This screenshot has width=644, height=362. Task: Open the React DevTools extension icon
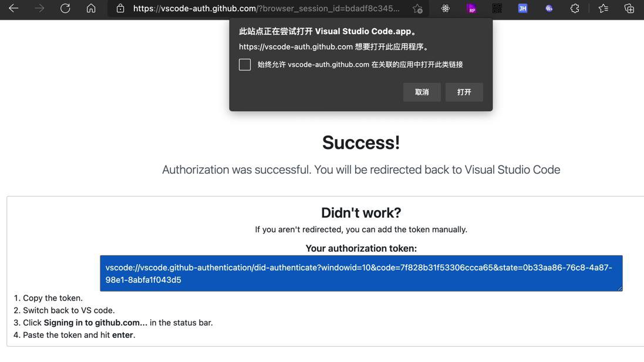click(445, 8)
